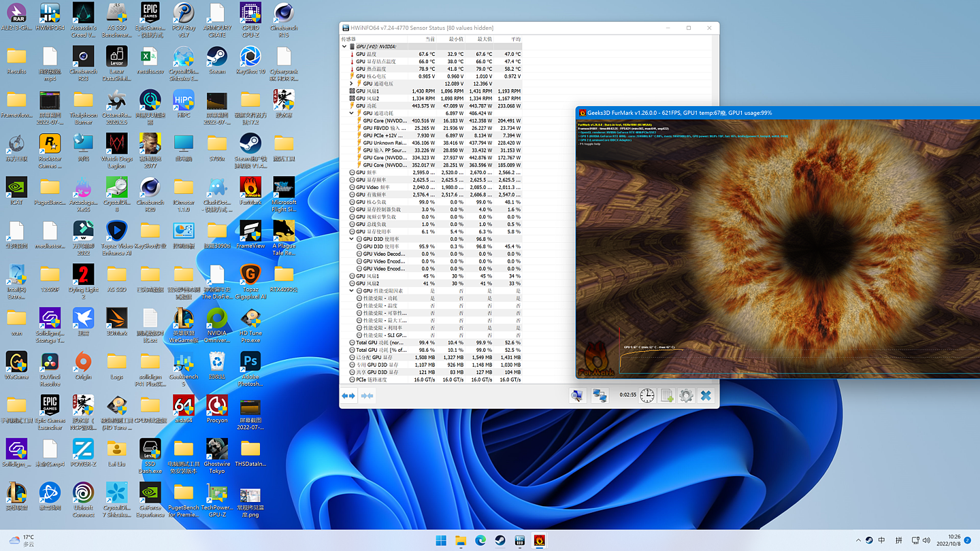The height and width of the screenshot is (551, 980).
Task: Select PCIe 链路速度 sensor row
Action: tap(431, 380)
